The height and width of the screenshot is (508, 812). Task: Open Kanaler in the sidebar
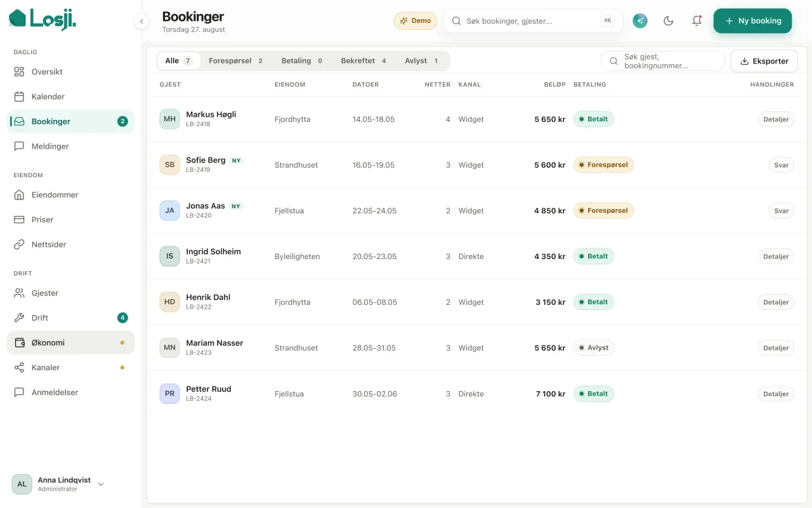point(70,368)
